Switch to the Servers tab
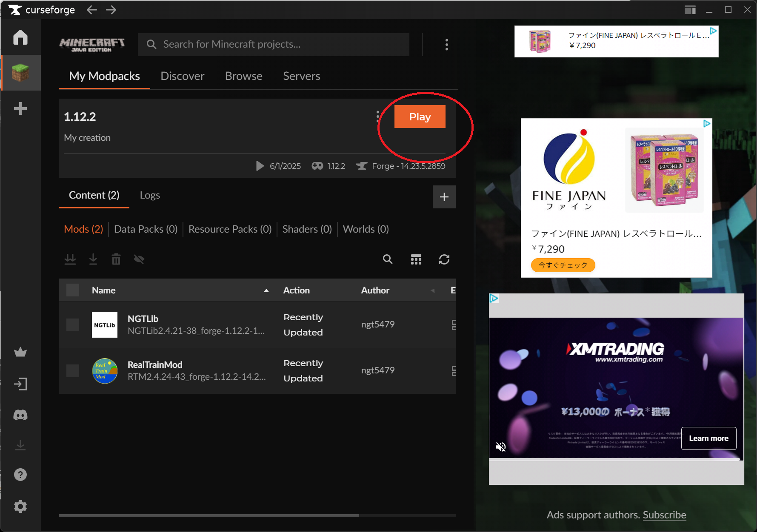The height and width of the screenshot is (532, 757). click(302, 76)
